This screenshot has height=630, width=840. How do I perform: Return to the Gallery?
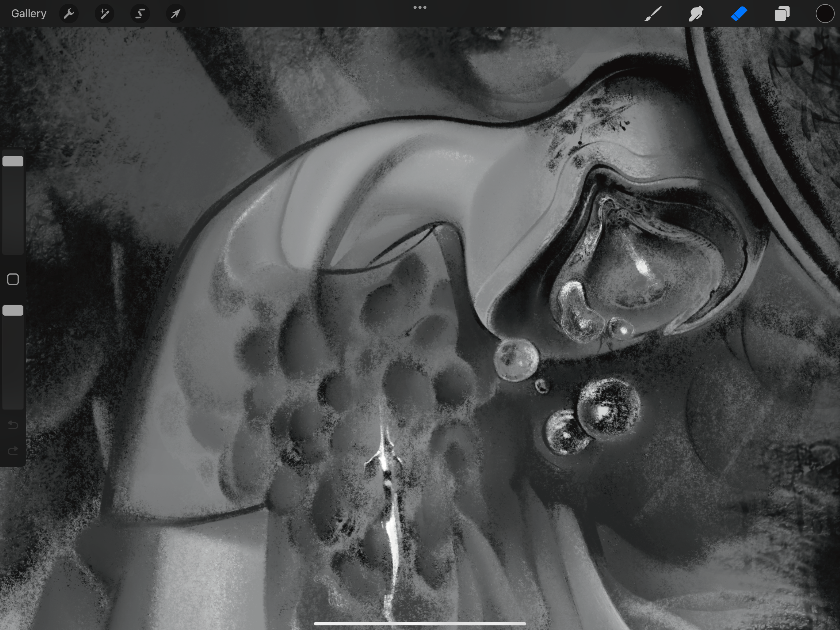coord(29,14)
